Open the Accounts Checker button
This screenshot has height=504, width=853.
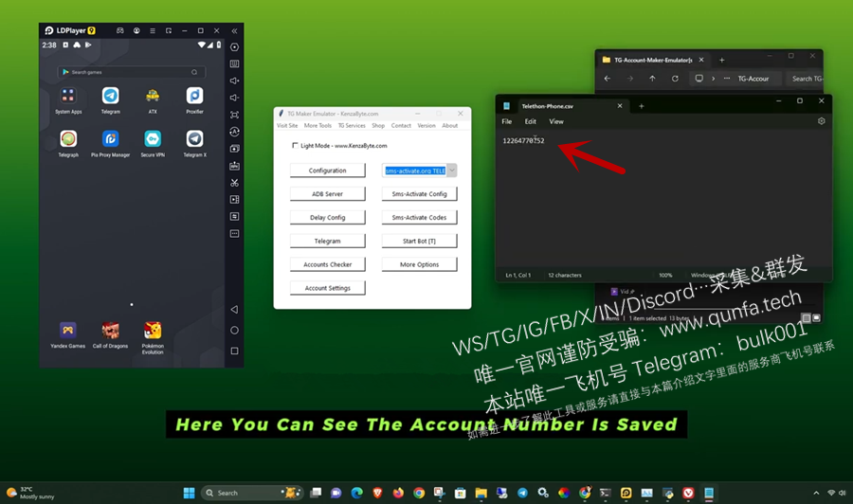click(328, 264)
